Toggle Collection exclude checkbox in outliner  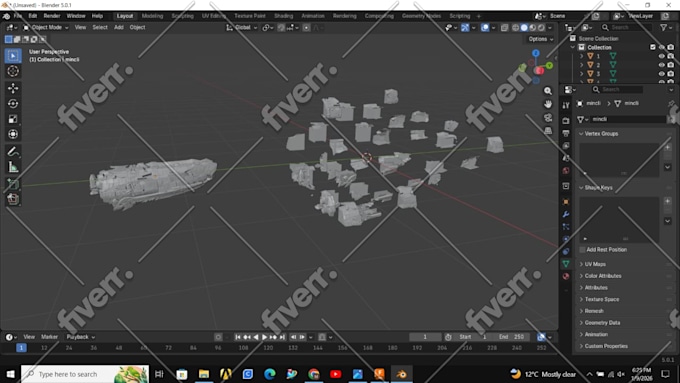point(653,47)
